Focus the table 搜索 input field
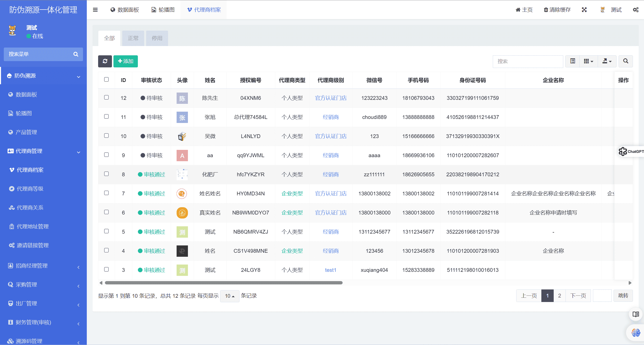This screenshot has width=644, height=345. coord(528,61)
